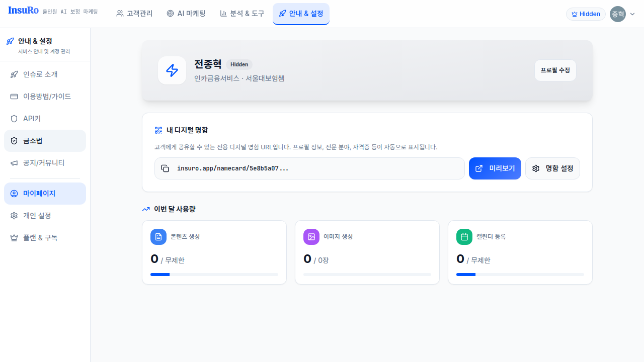
Task: Expand the account dropdown chevron
Action: pos(632,14)
